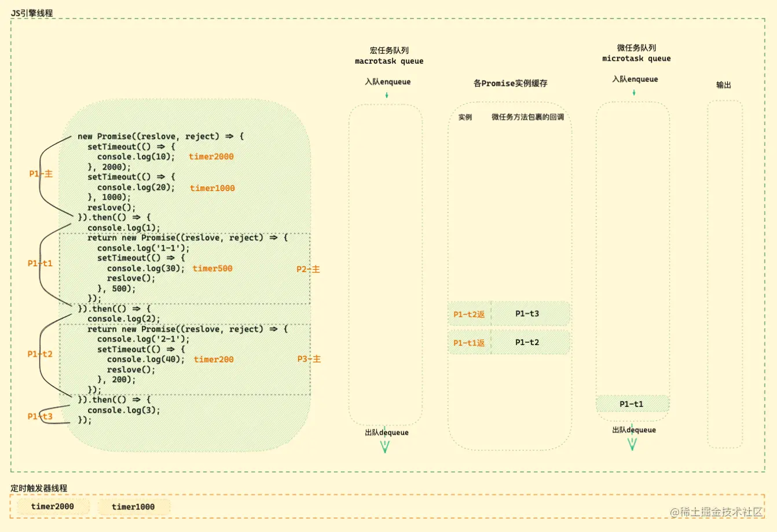777x532 pixels.
Task: Click the orange timer500 annotation
Action: coord(212,269)
